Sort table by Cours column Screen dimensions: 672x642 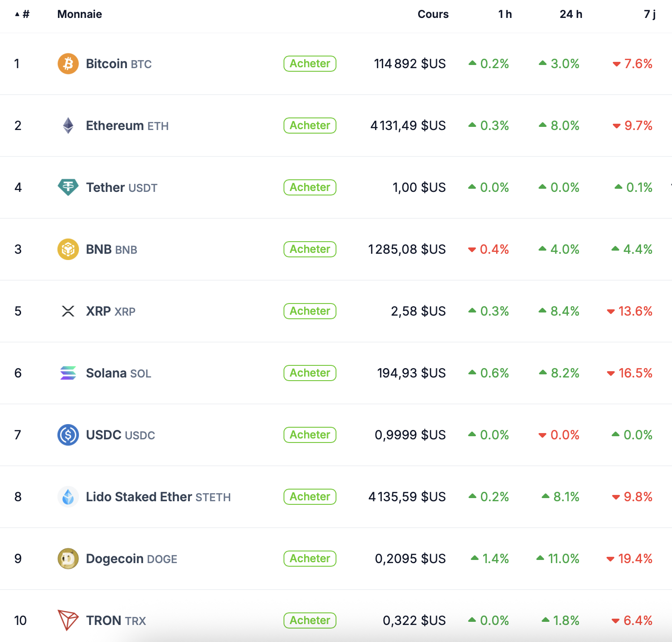tap(433, 14)
